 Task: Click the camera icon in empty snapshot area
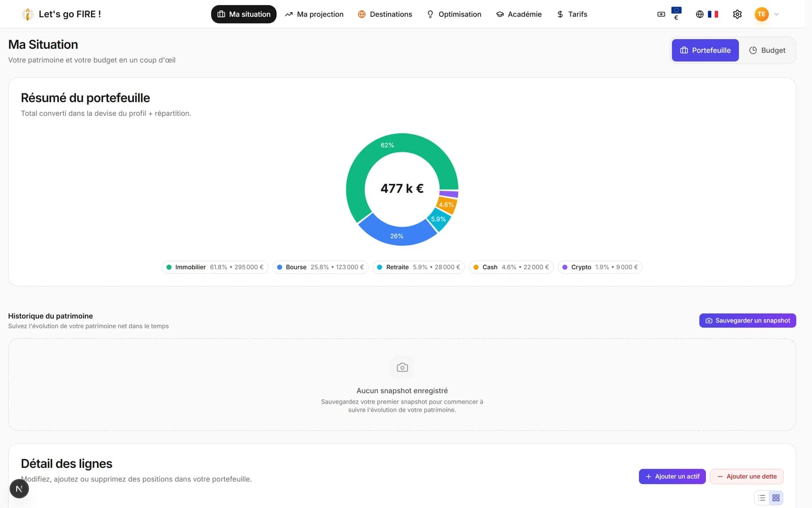coord(402,367)
